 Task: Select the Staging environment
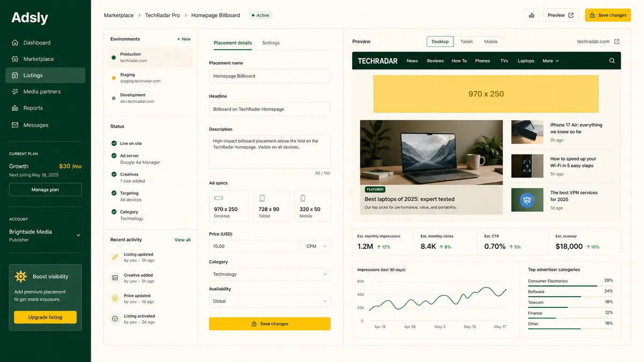(x=150, y=78)
